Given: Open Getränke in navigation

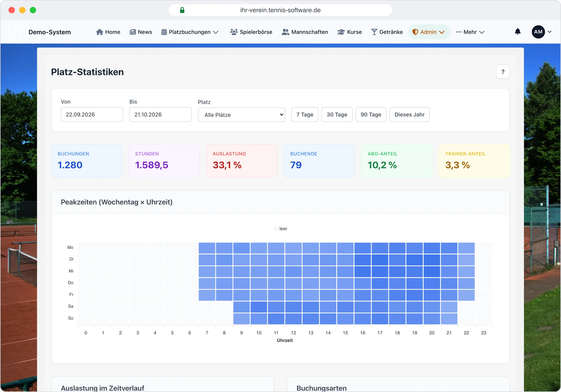Looking at the screenshot, I should pos(387,32).
